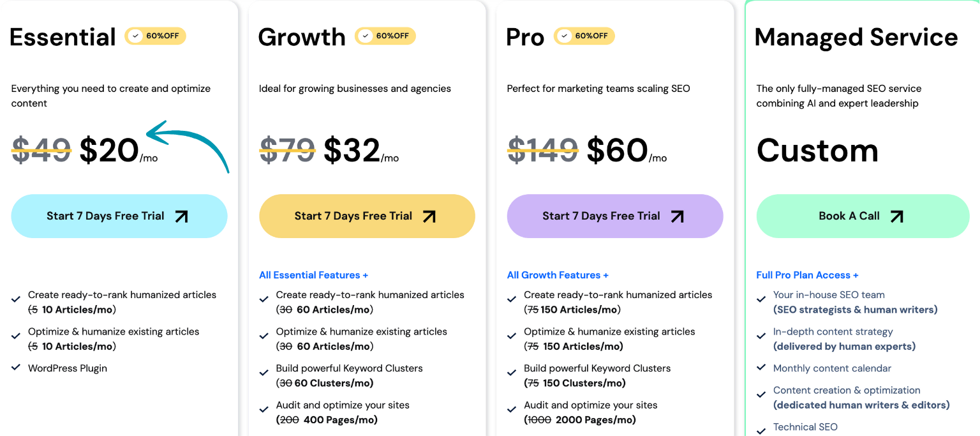
Task: Start the Essential 7 Days Free Trial
Action: pyautogui.click(x=106, y=216)
